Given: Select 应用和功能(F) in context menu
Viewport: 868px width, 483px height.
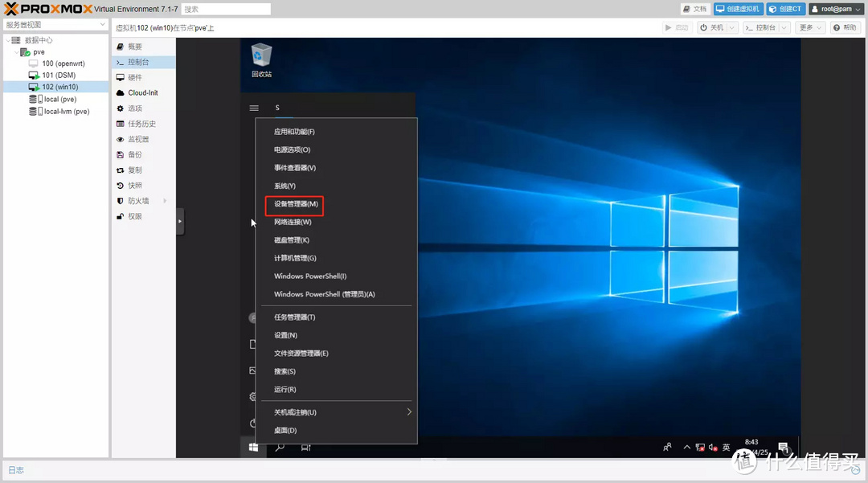Looking at the screenshot, I should point(294,132).
